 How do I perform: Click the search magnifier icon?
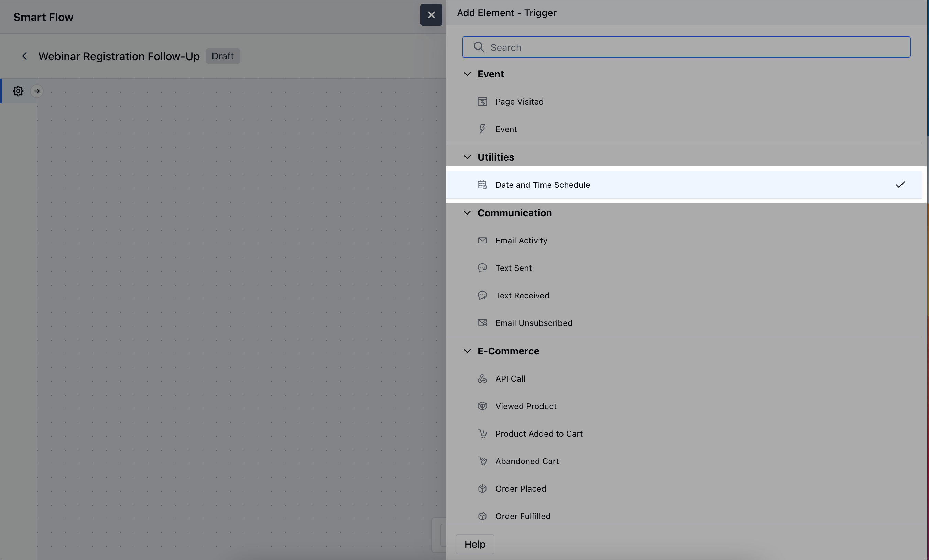coord(479,47)
